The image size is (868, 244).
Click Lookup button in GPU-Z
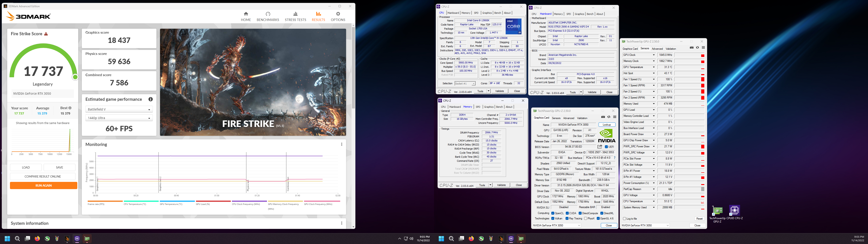tap(607, 125)
